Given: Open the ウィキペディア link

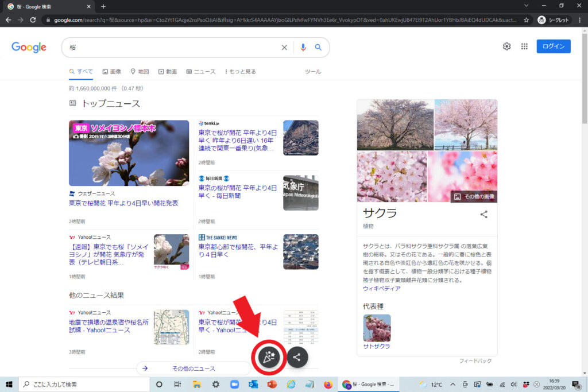Looking at the screenshot, I should click(382, 288).
